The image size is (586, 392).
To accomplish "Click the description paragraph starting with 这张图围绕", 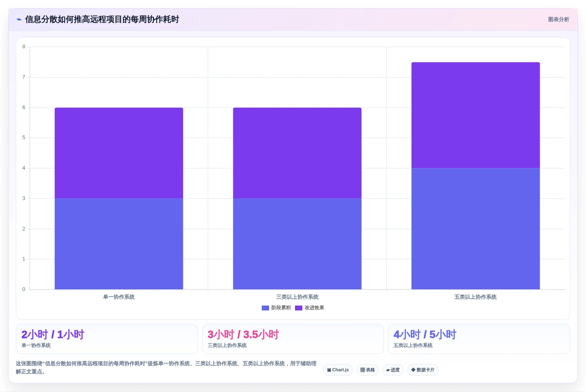I will 166,368.
